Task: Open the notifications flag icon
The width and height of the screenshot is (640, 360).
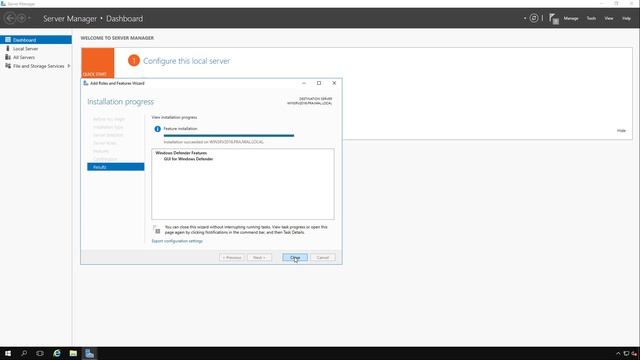Action: tap(553, 18)
